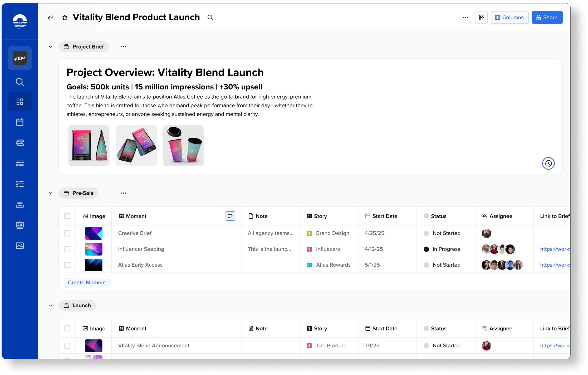Open the calendar view in sidebar
Screen dimensions: 588x375
[20, 122]
